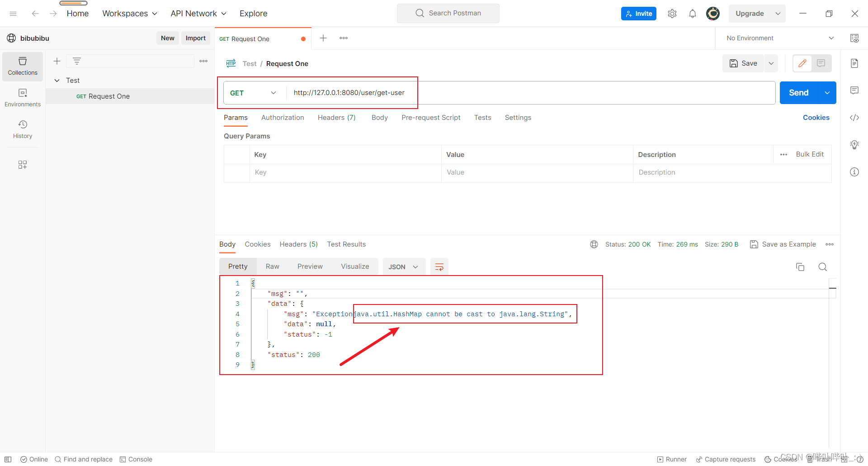Open the Cookies link
The width and height of the screenshot is (868, 466).
click(816, 118)
